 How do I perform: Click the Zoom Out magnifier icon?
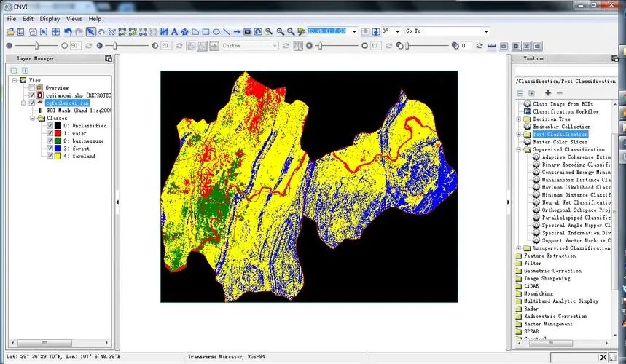[291, 31]
